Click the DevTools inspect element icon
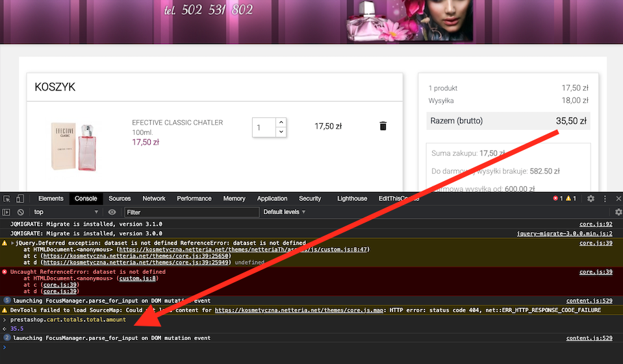This screenshot has height=364, width=623. coord(6,199)
